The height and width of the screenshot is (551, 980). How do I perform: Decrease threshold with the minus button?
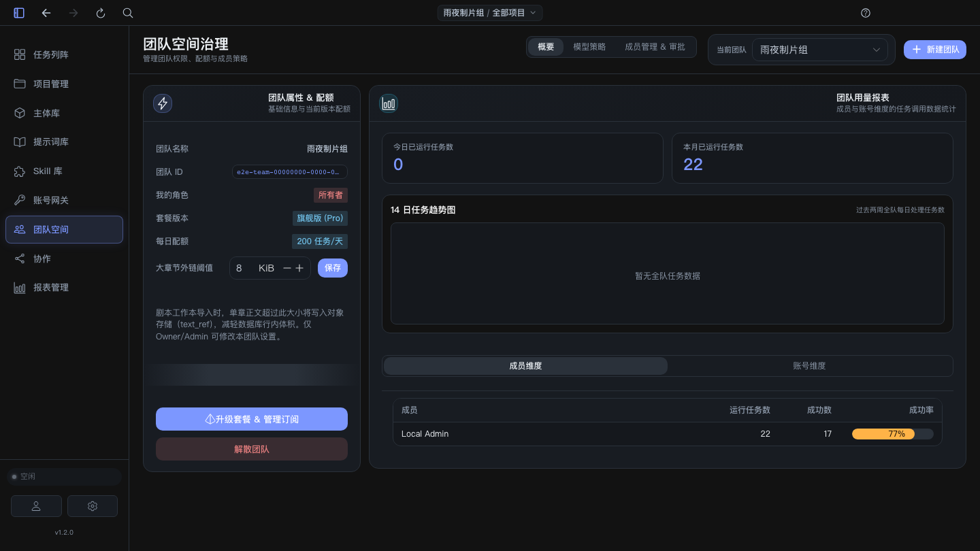click(287, 268)
